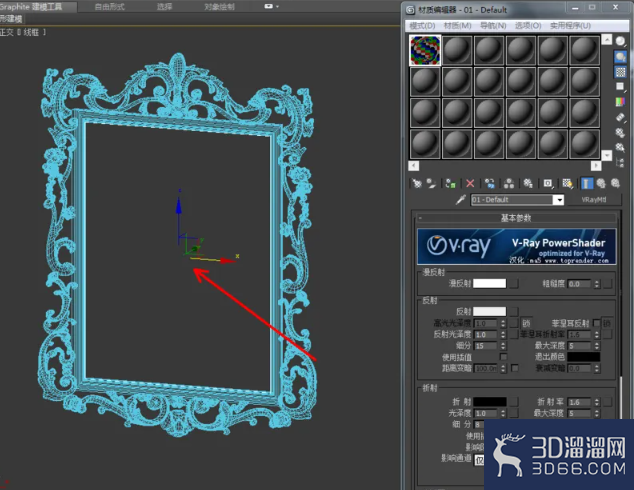The height and width of the screenshot is (490, 634).
Task: Click the black 折射 color swatch
Action: (489, 402)
